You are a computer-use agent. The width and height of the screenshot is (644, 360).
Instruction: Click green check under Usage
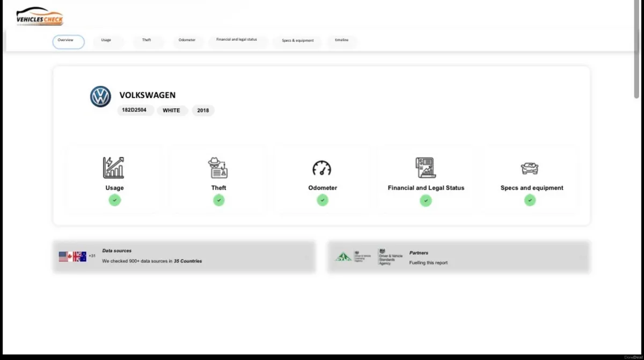114,200
